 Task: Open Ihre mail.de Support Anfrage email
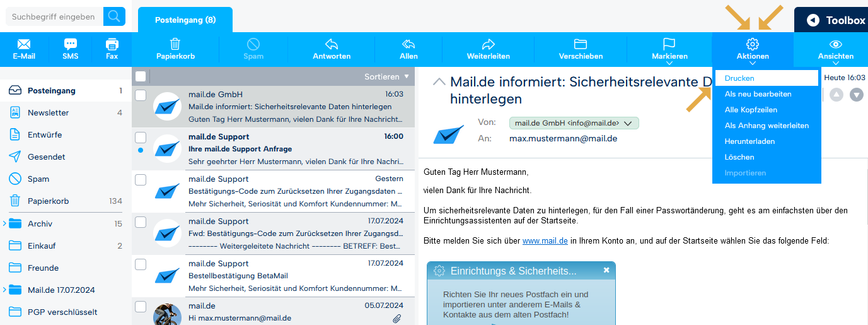click(x=273, y=149)
